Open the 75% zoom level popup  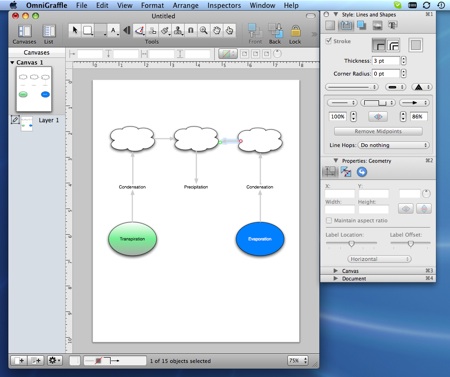coord(298,360)
